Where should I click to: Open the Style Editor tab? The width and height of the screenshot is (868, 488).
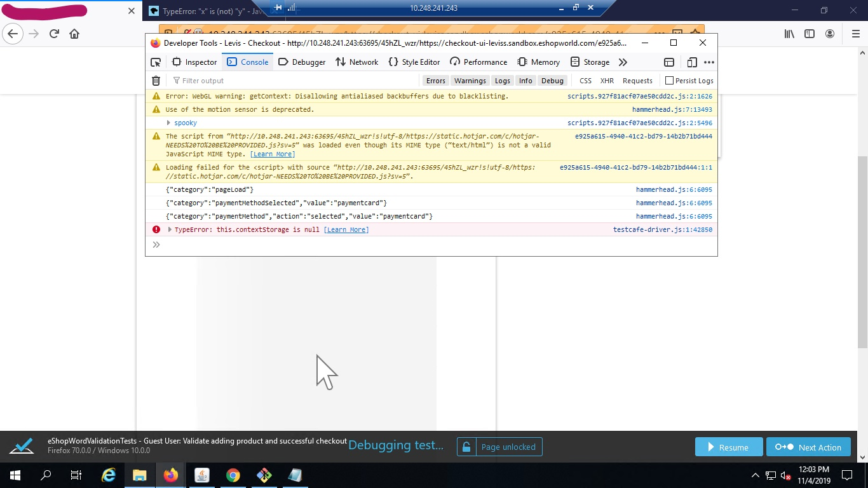pyautogui.click(x=414, y=62)
